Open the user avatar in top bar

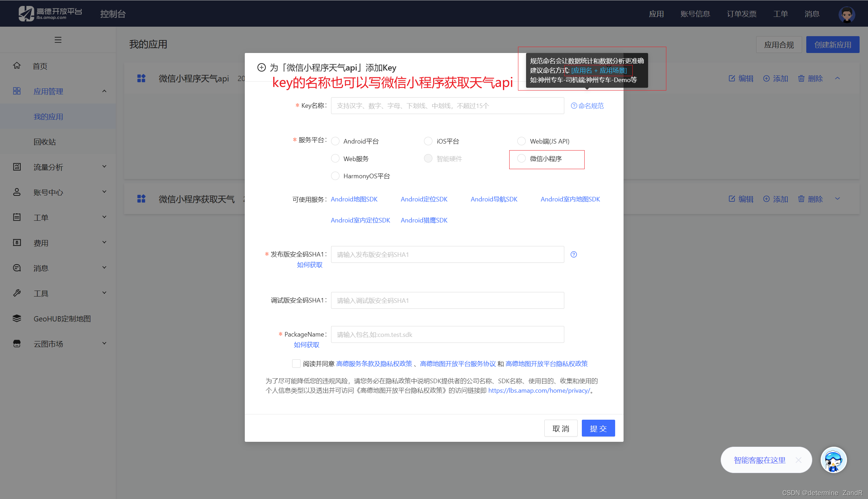pyautogui.click(x=847, y=14)
